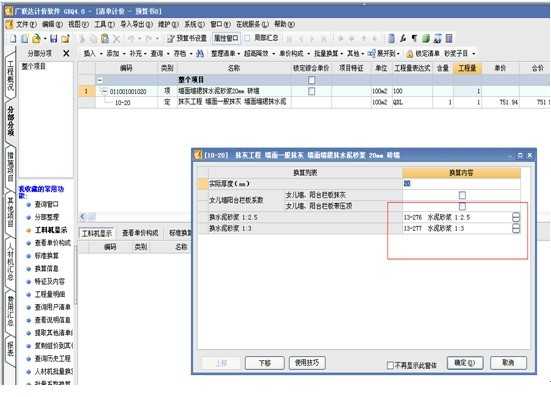
Task: Click the 确定 button in dialog
Action: 465,363
